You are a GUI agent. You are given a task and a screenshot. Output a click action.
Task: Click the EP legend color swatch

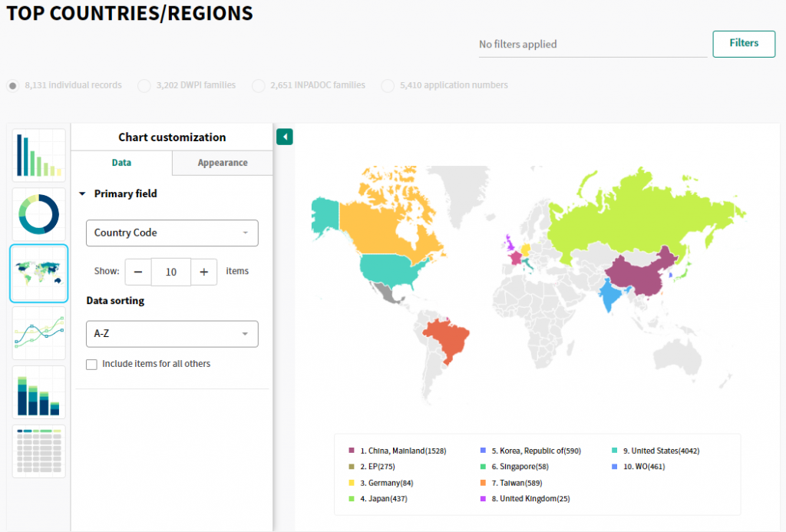click(x=352, y=466)
